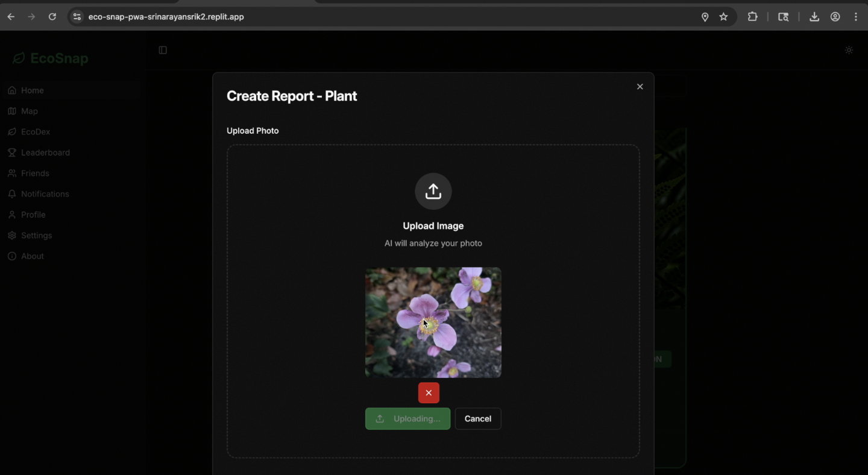Screen dimensions: 868x475
Task: Click the location permission icon
Action: [x=705, y=17]
